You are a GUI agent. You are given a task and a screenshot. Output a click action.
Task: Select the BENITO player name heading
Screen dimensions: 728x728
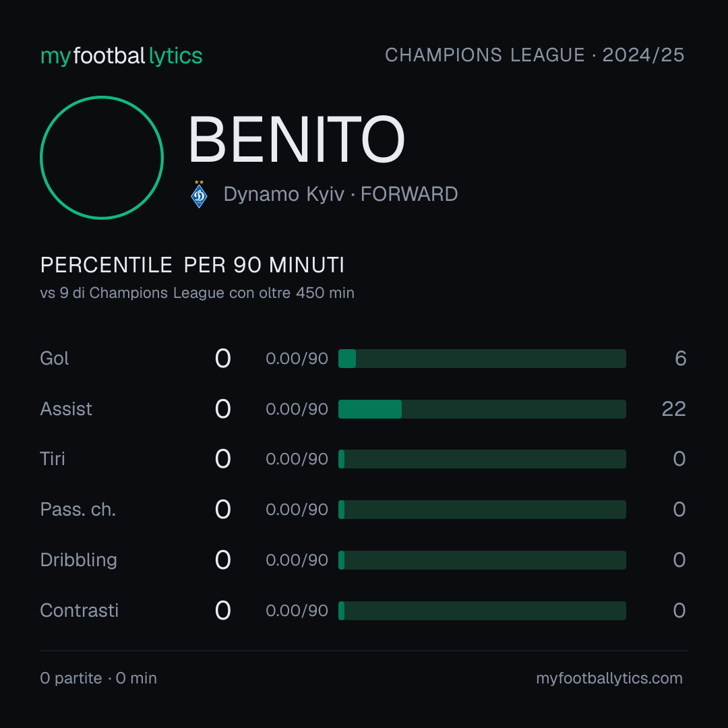point(297,140)
